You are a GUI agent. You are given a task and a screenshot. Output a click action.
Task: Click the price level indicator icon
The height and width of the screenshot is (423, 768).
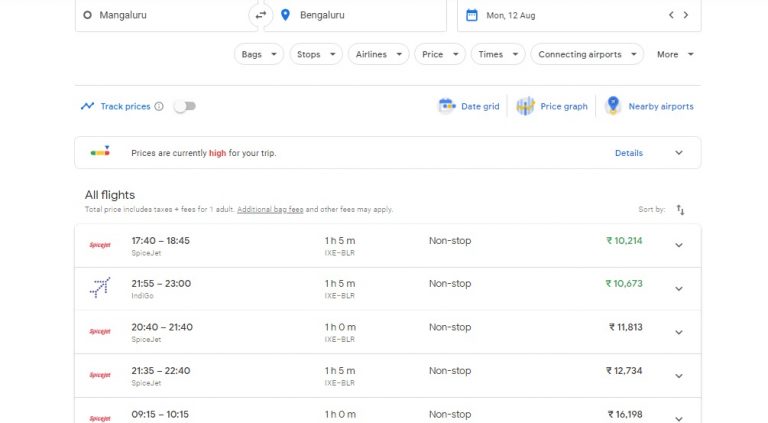[x=100, y=151]
